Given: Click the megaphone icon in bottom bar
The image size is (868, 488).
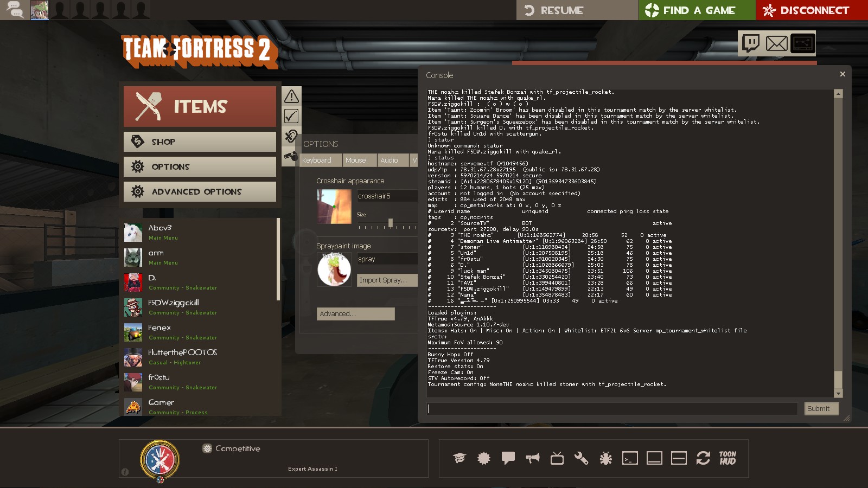Looking at the screenshot, I should coord(533,458).
